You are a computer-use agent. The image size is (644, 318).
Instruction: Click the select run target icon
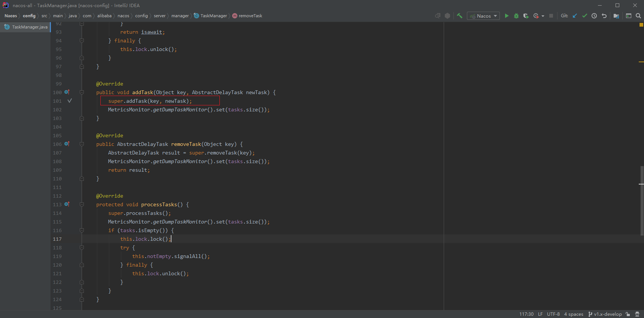pos(438,16)
